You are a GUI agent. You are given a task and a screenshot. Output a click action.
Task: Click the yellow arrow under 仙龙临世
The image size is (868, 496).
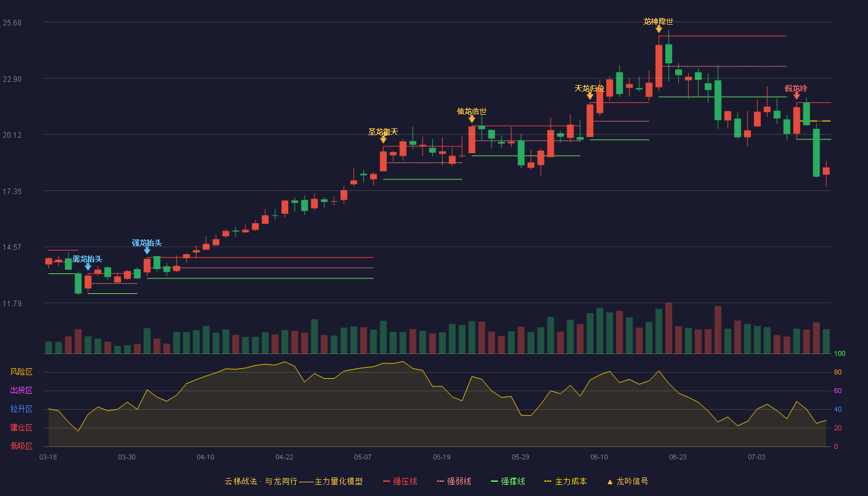tap(472, 119)
